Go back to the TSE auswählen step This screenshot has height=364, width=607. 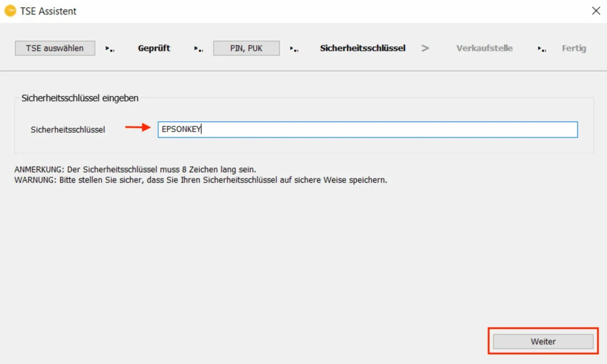55,48
